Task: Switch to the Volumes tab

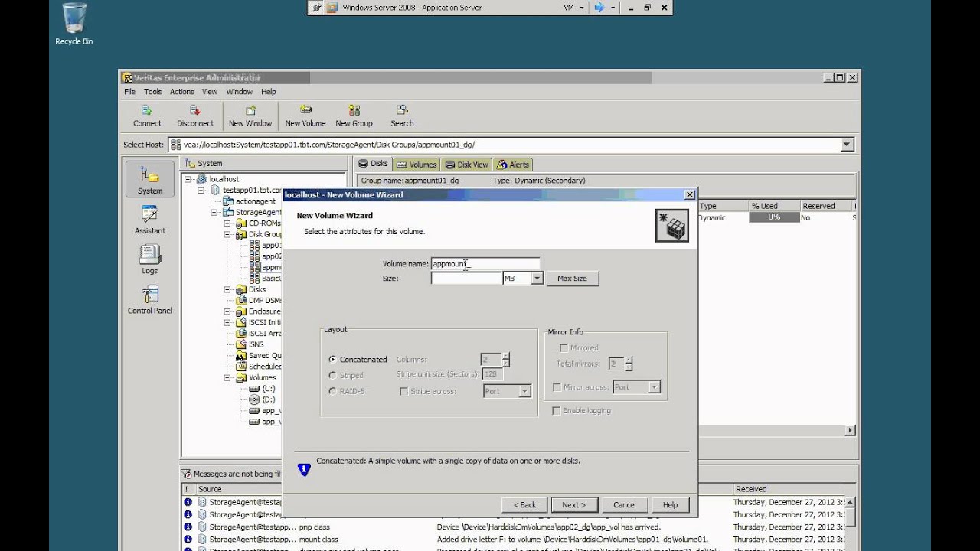Action: coord(416,165)
